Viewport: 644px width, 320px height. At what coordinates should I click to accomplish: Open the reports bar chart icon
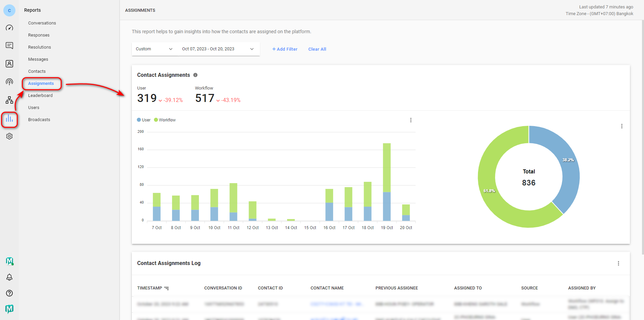(x=9, y=119)
